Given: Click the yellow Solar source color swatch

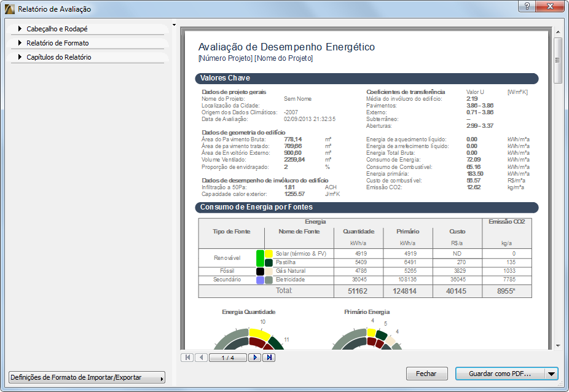Looking at the screenshot, I should [269, 254].
